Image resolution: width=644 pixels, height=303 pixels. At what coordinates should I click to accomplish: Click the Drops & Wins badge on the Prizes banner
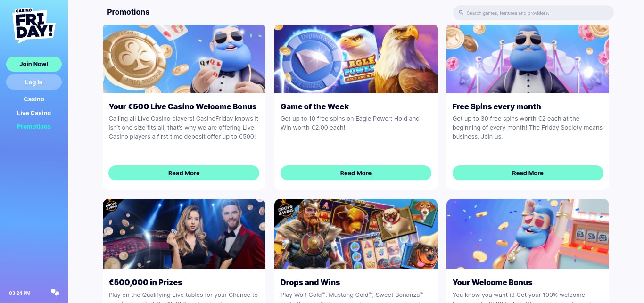[x=112, y=206]
